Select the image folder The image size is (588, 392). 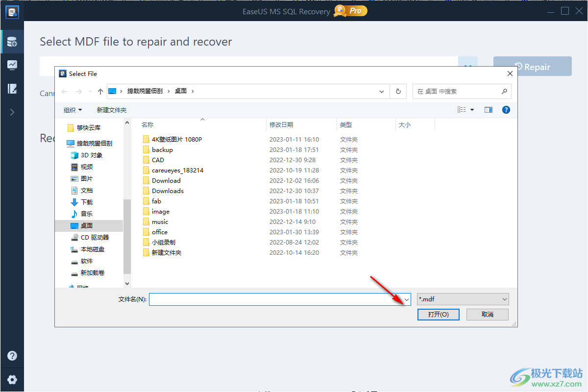[x=156, y=212]
